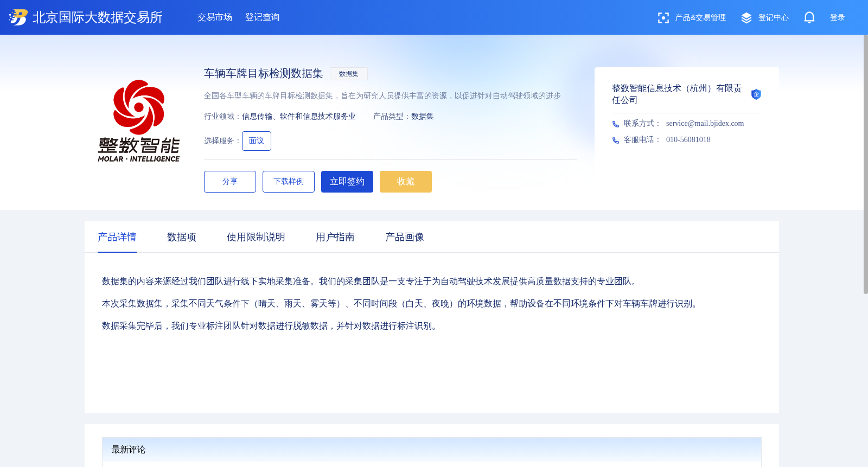Viewport: 868px width, 467px height.
Task: Open 产品&交易管理 in header
Action: [x=700, y=18]
